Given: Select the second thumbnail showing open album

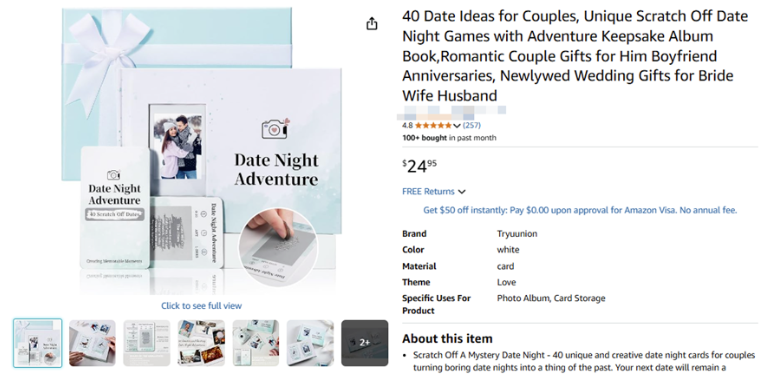Looking at the screenshot, I should click(92, 343).
